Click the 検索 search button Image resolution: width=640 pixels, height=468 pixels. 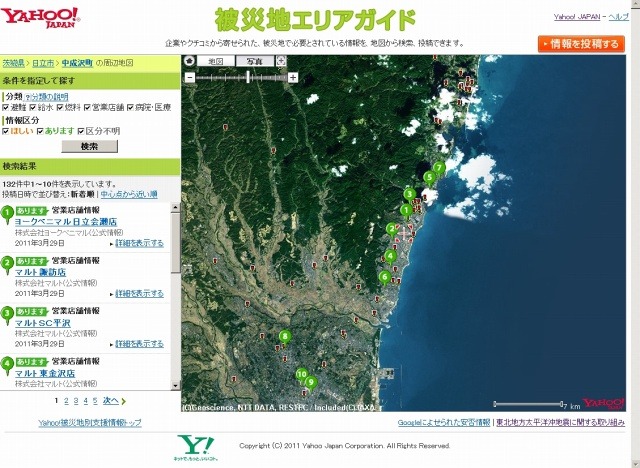pyautogui.click(x=89, y=146)
